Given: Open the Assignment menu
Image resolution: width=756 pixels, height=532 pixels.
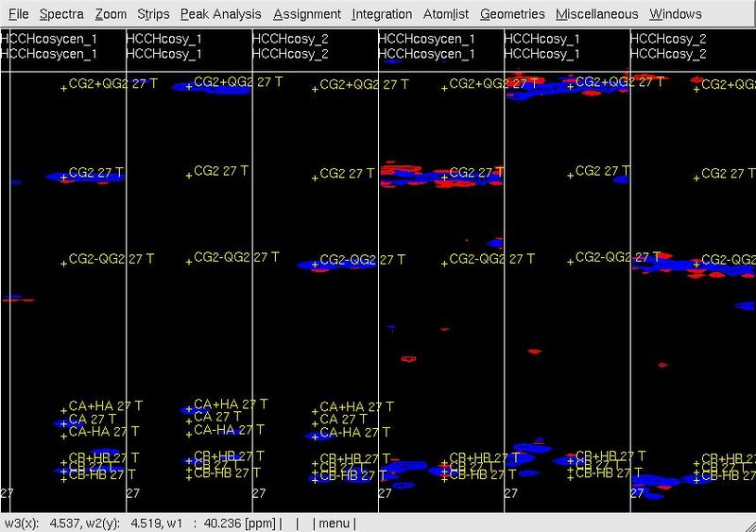Looking at the screenshot, I should (307, 14).
